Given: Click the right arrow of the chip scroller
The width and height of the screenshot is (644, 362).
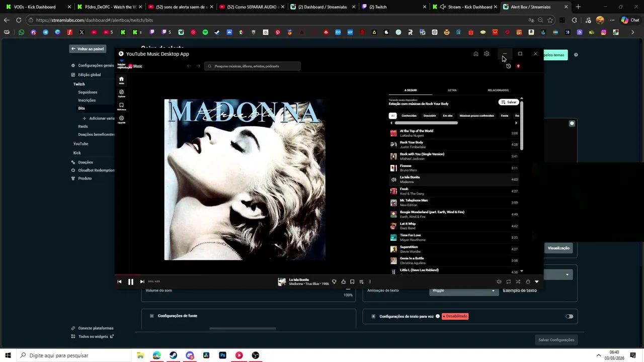Looking at the screenshot, I should point(516,123).
